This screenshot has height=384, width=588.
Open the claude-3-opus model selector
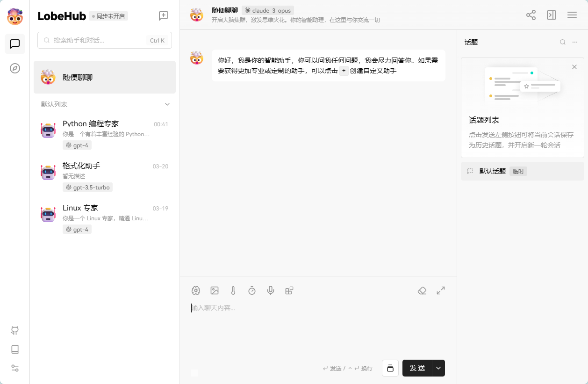[x=268, y=11]
